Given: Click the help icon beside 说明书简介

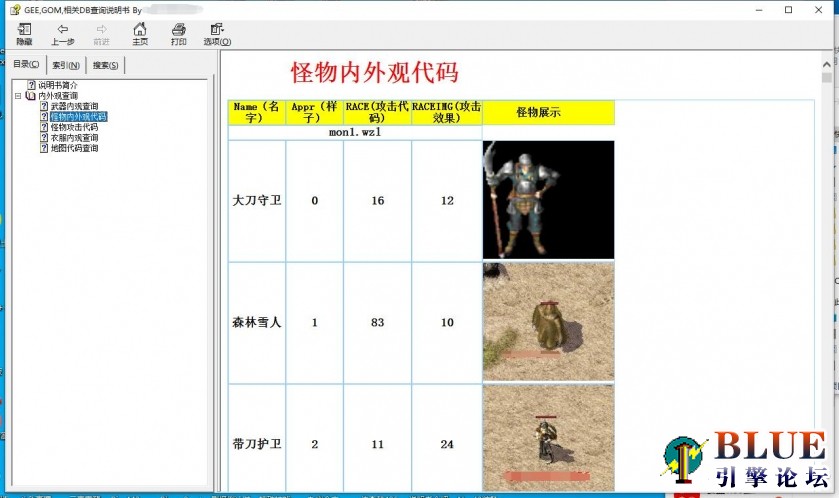Looking at the screenshot, I should click(32, 85).
